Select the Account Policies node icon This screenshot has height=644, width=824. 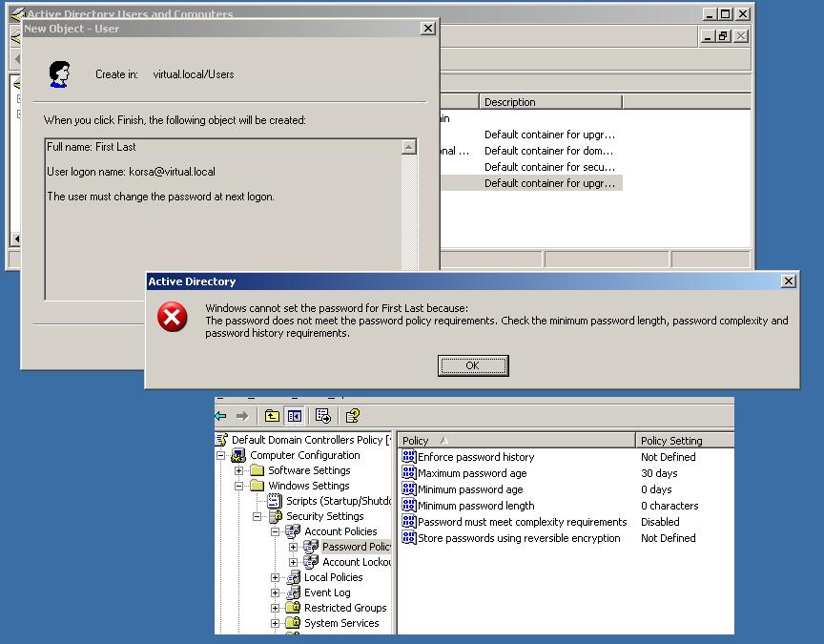293,531
